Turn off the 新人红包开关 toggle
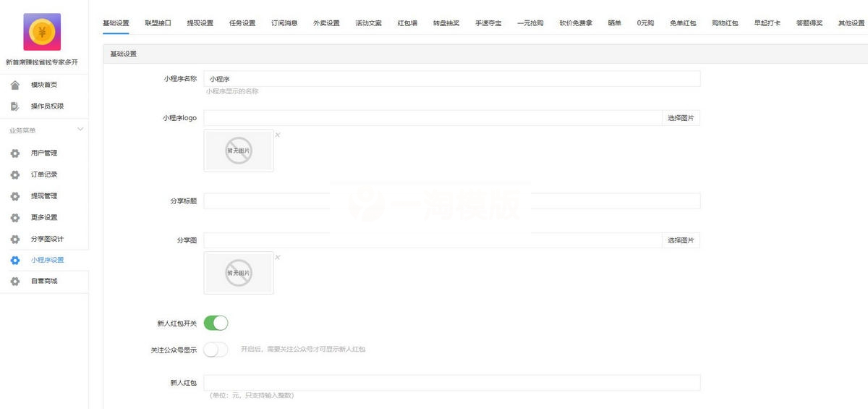This screenshot has height=409, width=868. click(216, 323)
